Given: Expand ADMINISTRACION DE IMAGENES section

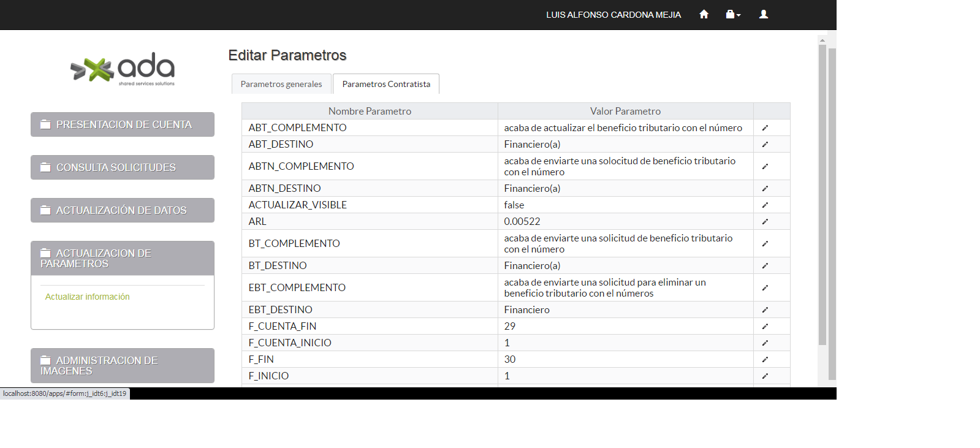Looking at the screenshot, I should coord(123,365).
